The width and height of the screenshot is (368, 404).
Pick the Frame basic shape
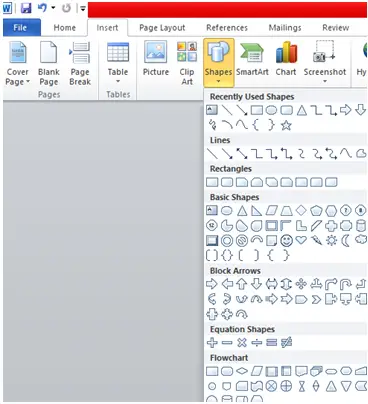tap(271, 226)
